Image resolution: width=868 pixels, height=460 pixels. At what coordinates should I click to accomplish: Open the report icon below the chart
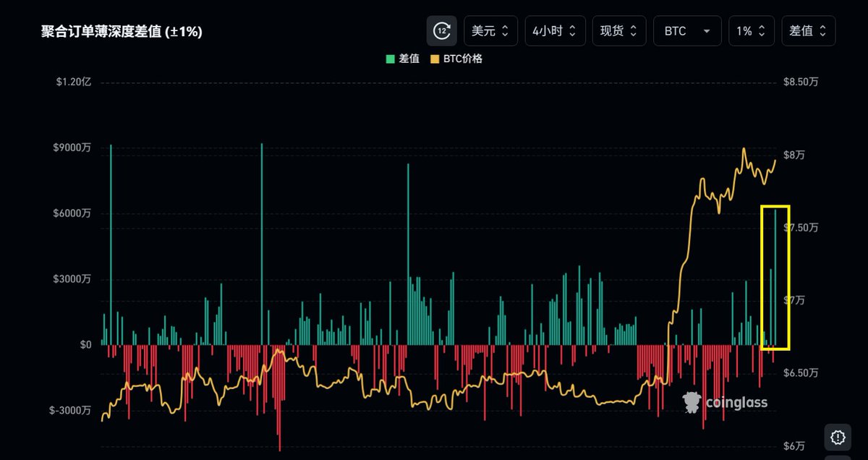click(x=838, y=437)
